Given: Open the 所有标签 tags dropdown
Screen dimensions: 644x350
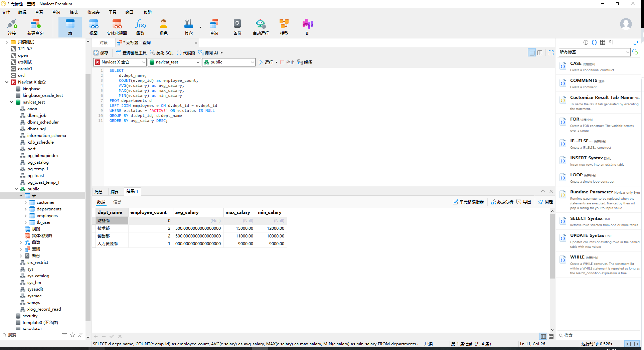Looking at the screenshot, I should pos(595,52).
